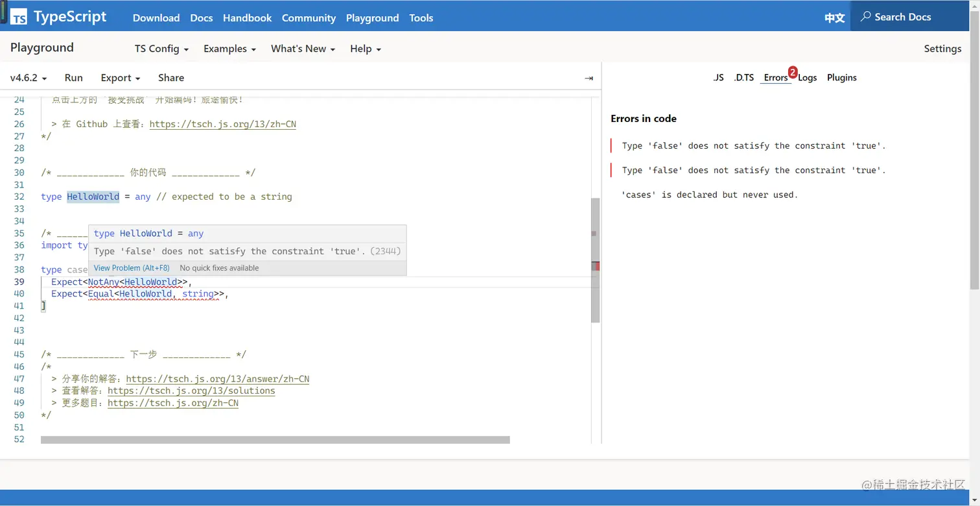Viewport: 980px width, 506px height.
Task: Open the tsch.js.org/zh-CN link
Action: click(x=173, y=404)
